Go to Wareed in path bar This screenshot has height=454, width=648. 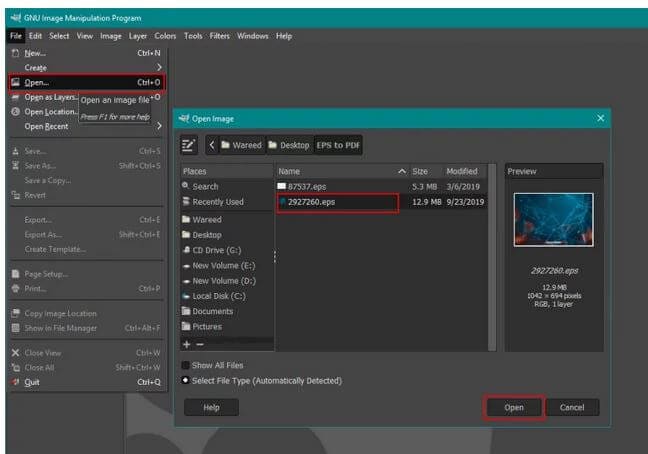(242, 145)
